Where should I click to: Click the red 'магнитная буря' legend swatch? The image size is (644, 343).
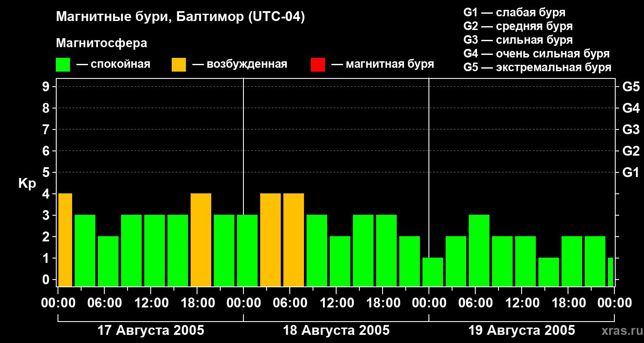[318, 65]
